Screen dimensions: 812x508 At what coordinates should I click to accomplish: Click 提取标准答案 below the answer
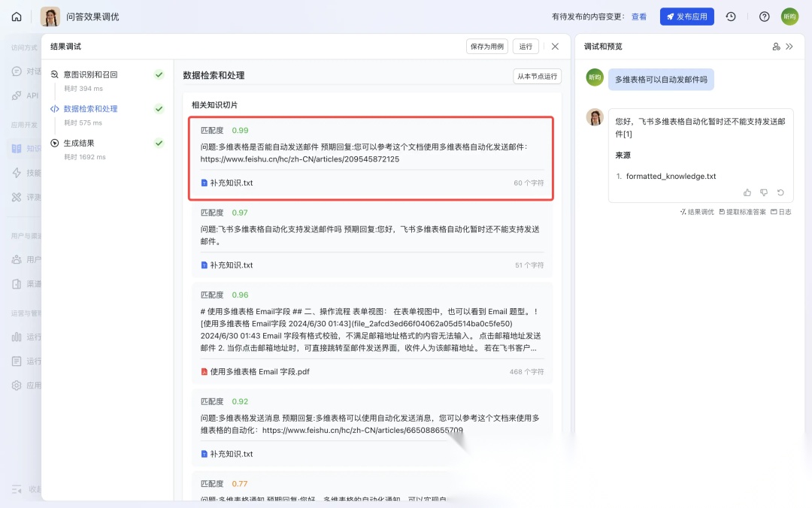pyautogui.click(x=742, y=212)
